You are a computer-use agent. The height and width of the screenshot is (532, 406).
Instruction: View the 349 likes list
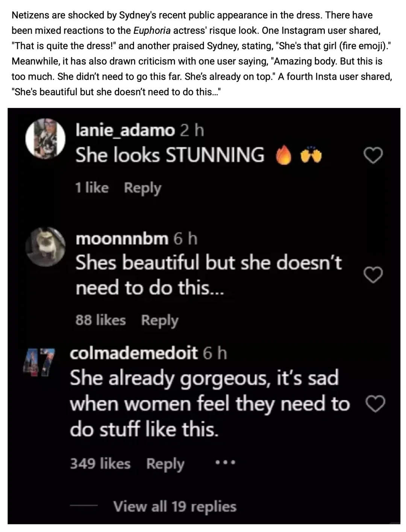point(100,464)
